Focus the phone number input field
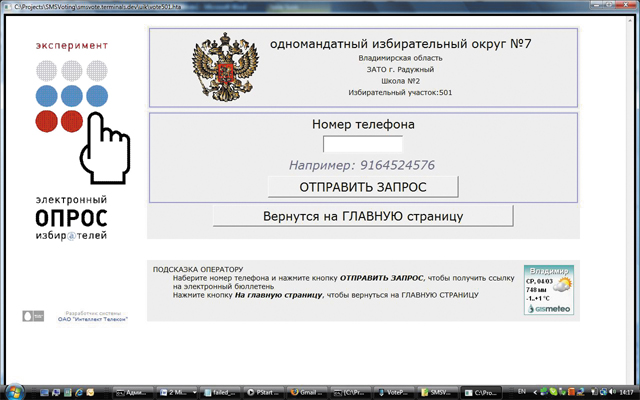The width and height of the screenshot is (640, 400). click(x=363, y=144)
